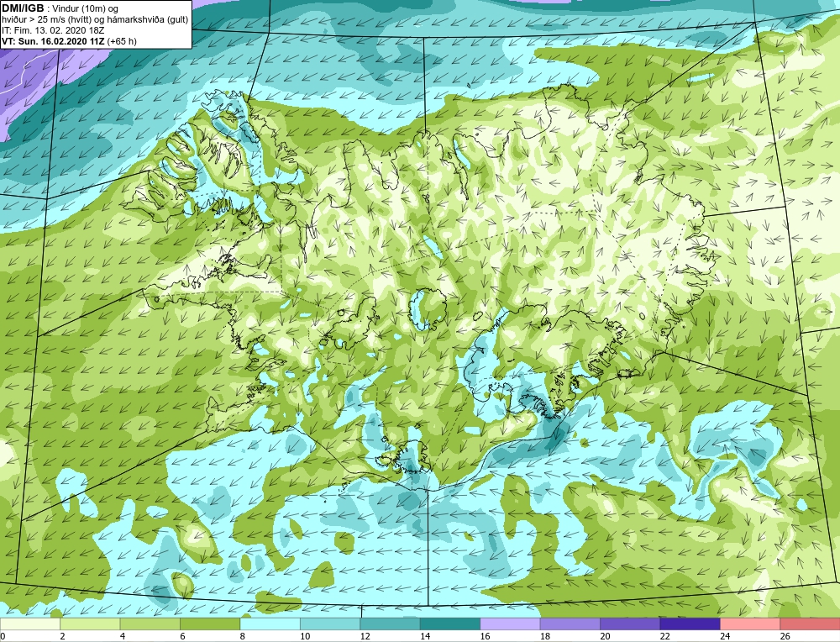This screenshot has width=840, height=642.
Task: Click the legend scale label '2'
Action: pos(63,636)
